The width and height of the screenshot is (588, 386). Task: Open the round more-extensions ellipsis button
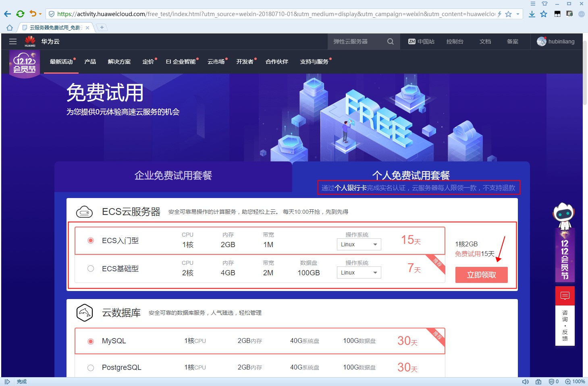pos(582,14)
